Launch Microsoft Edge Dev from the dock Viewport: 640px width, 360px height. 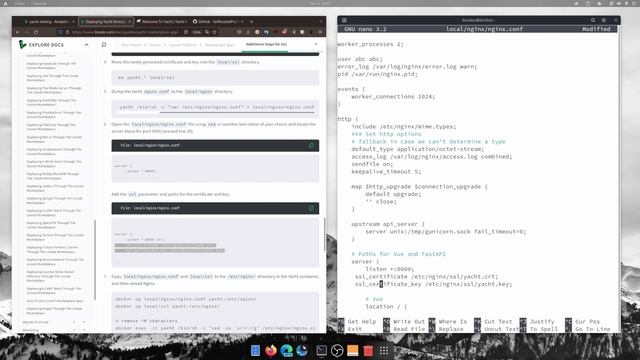[x=287, y=350]
